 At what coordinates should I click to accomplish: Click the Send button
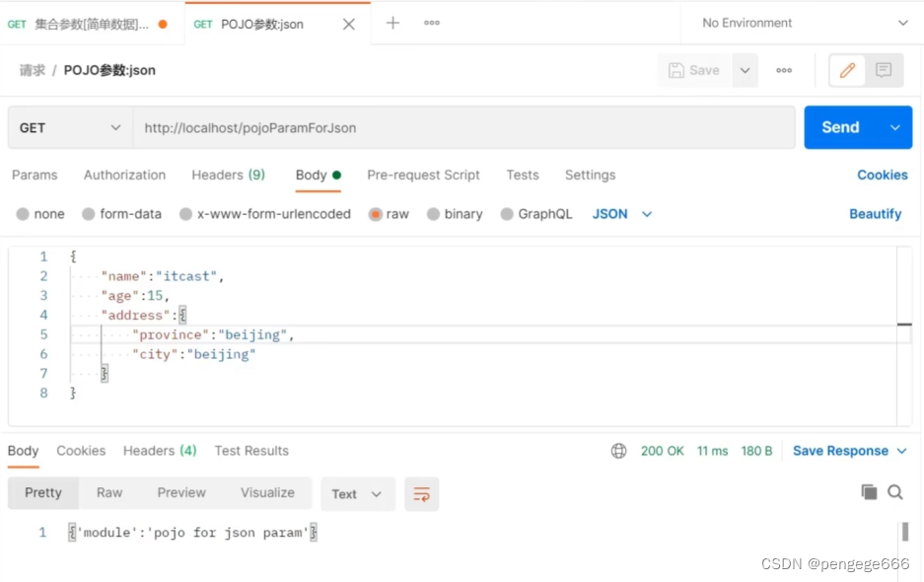(840, 127)
